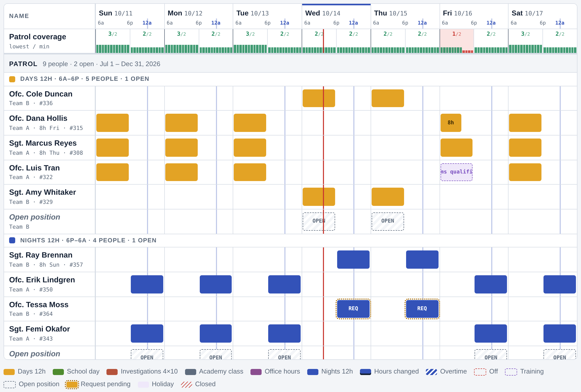This screenshot has height=392, width=581.
Task: Collapse the NIGHTS 12H shift group header
Action: coord(290,240)
